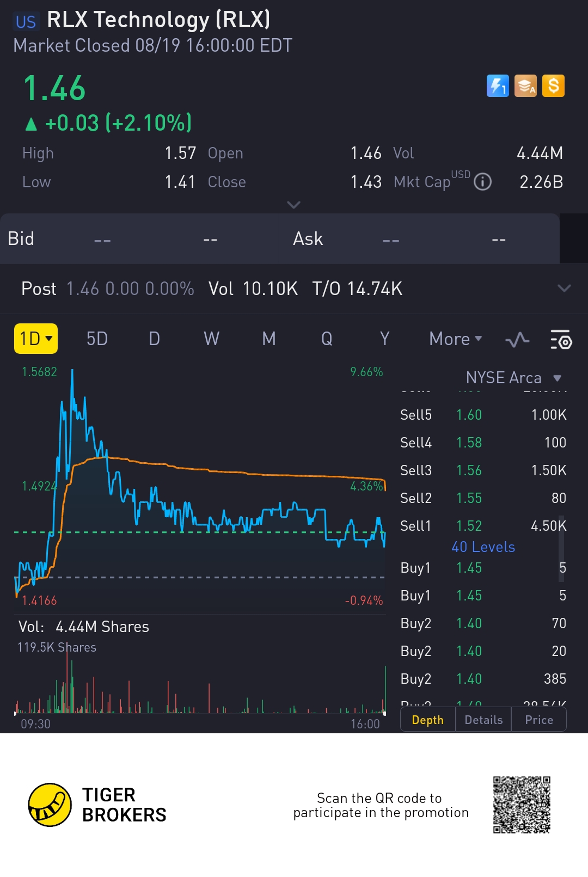This screenshot has height=877, width=588.
Task: Open the More timeframes dropdown
Action: point(456,339)
